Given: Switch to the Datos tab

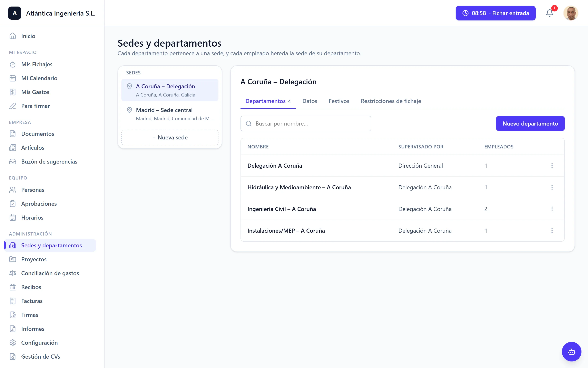Looking at the screenshot, I should pyautogui.click(x=310, y=101).
